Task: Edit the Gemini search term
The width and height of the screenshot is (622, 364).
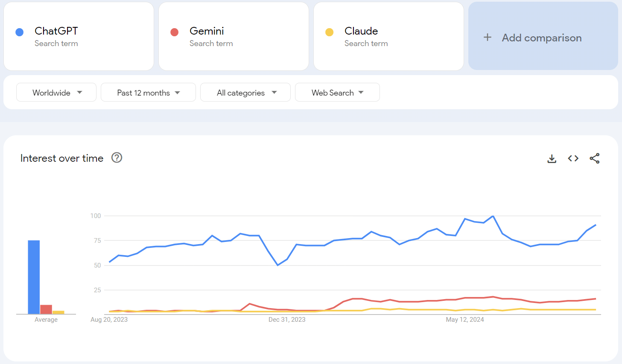Action: (x=207, y=31)
